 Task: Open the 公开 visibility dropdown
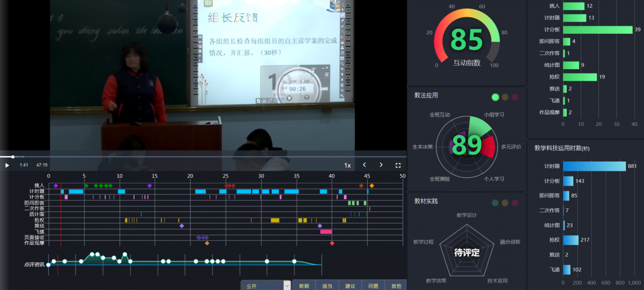pyautogui.click(x=287, y=286)
